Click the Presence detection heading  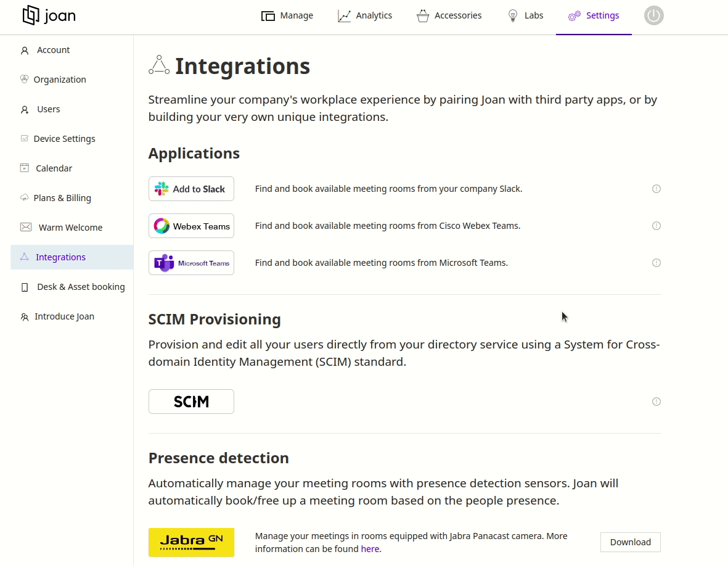219,458
